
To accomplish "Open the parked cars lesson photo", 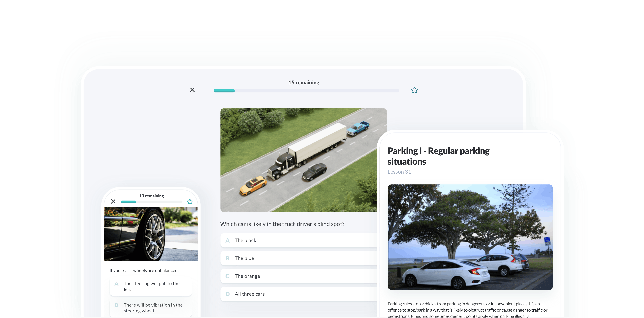I will [x=470, y=237].
